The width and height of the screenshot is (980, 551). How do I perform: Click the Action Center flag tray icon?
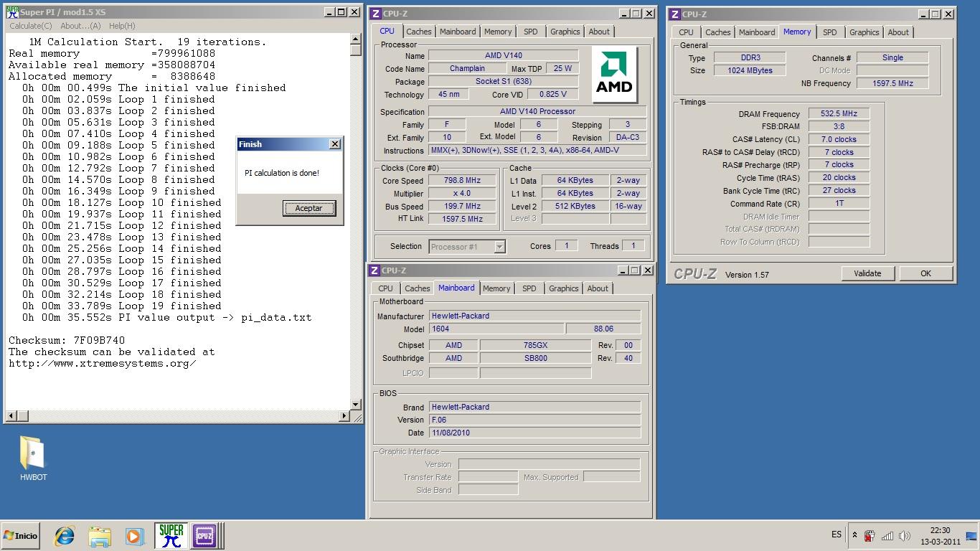click(x=869, y=536)
